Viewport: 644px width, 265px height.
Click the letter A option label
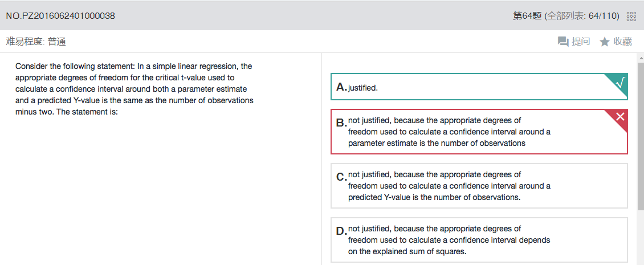(x=342, y=87)
